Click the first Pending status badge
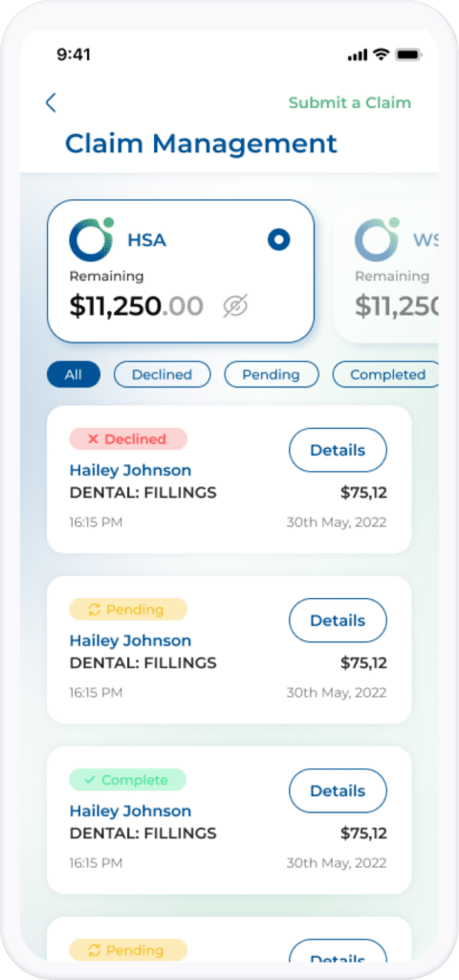The image size is (459, 980). click(128, 610)
